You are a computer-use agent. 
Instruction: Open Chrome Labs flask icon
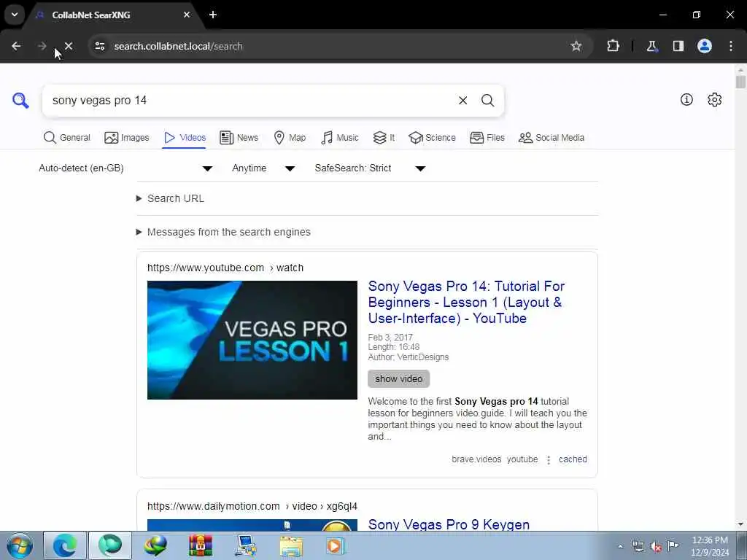651,46
